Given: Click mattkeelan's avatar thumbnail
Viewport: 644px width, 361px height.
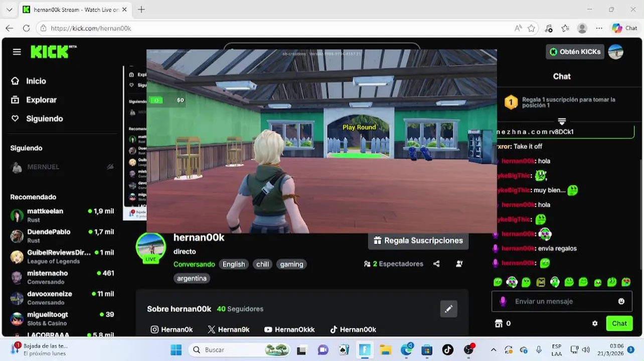Looking at the screenshot, I should [x=17, y=216].
